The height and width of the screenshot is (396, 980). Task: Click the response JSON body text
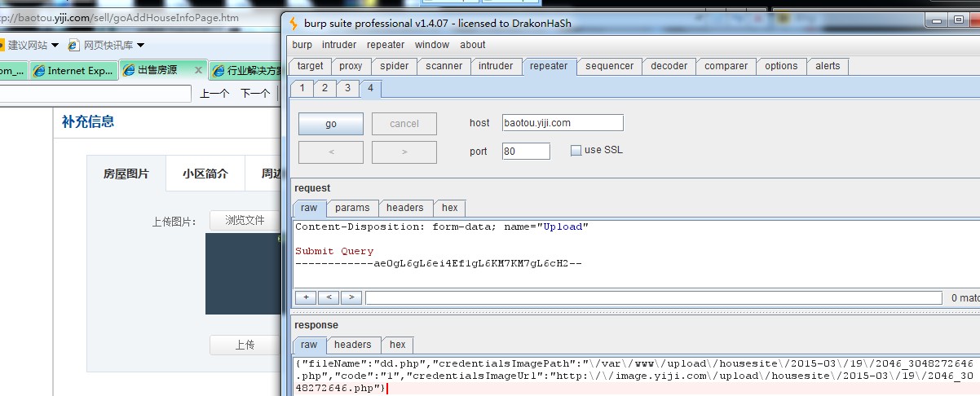click(x=634, y=376)
